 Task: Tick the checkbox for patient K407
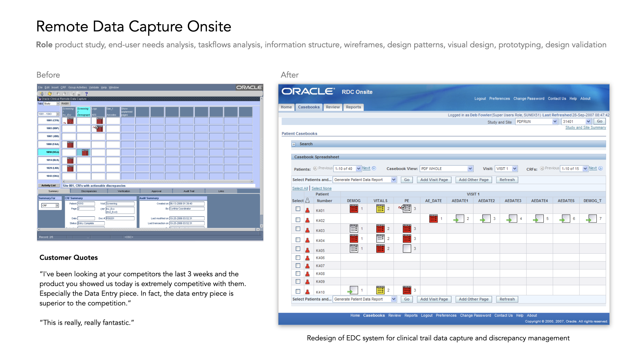point(298,265)
